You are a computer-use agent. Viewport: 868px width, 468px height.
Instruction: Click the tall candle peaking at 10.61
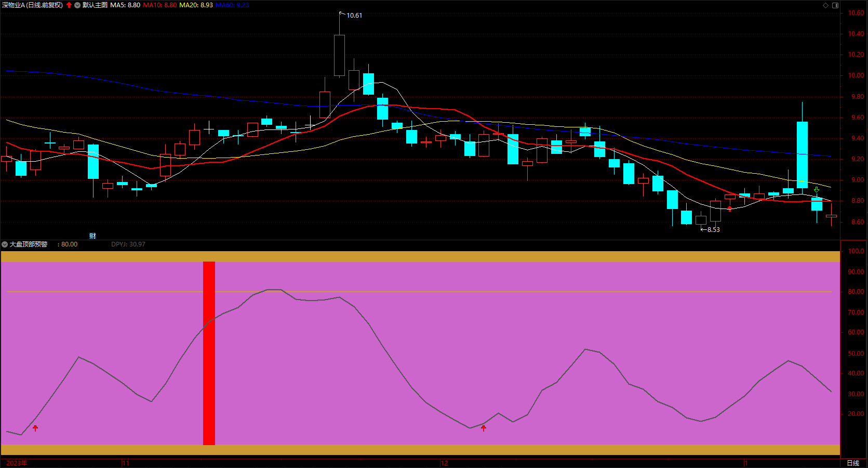[x=339, y=55]
